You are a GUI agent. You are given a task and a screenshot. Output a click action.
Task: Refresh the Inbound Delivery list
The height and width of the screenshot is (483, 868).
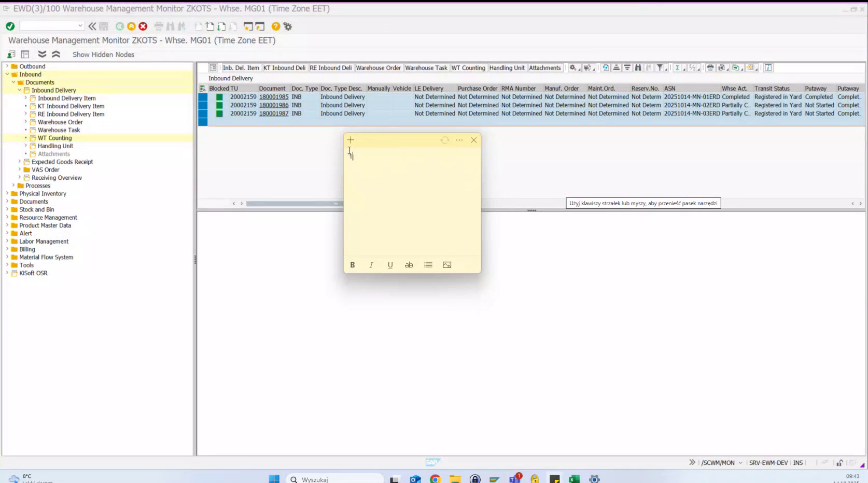[606, 68]
